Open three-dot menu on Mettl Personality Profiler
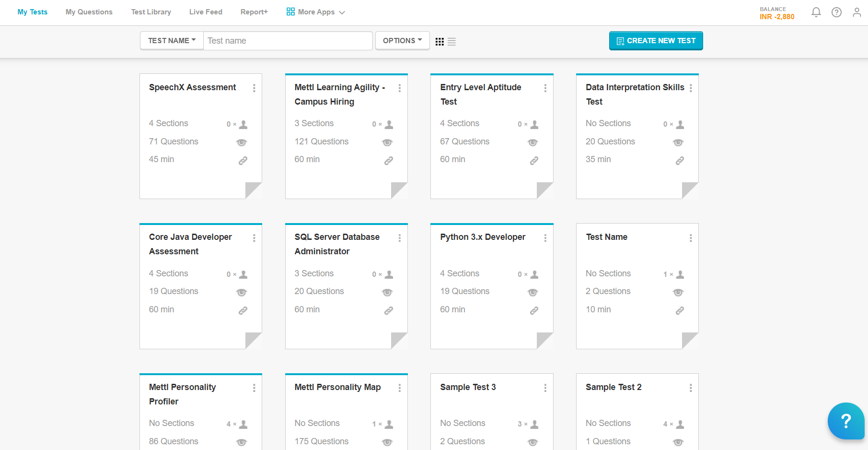868x450 pixels. (254, 388)
